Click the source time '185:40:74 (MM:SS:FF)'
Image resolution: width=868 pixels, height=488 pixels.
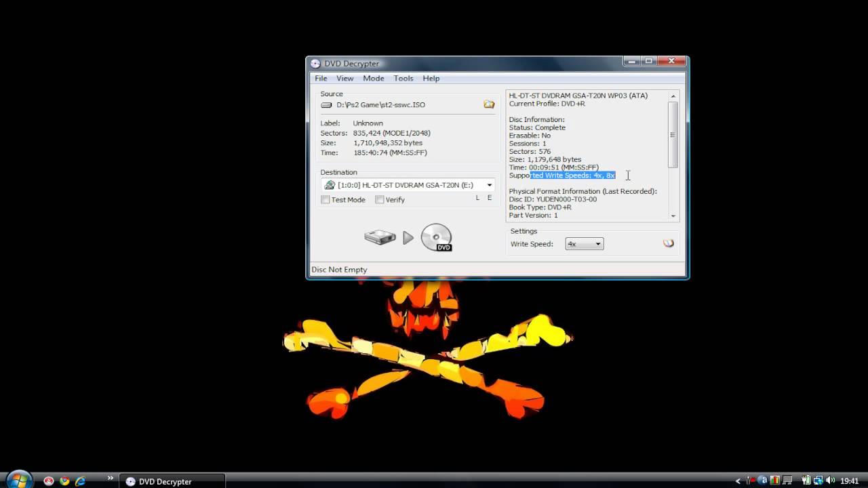(390, 153)
